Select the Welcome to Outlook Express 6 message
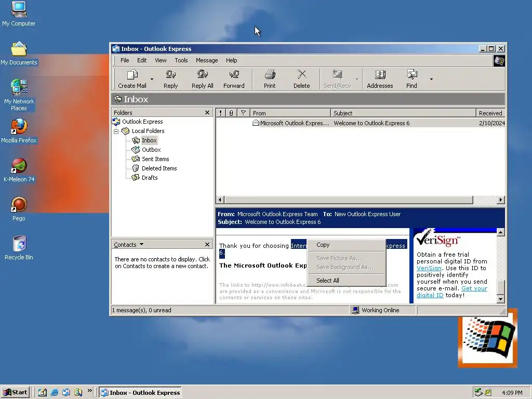 [361, 123]
